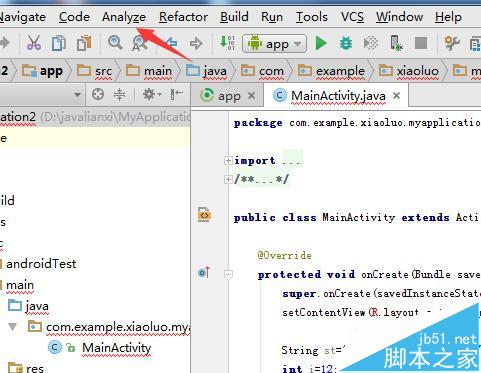Click the Replace magnifier icon
Image resolution: width=481 pixels, height=373 pixels.
[x=139, y=43]
